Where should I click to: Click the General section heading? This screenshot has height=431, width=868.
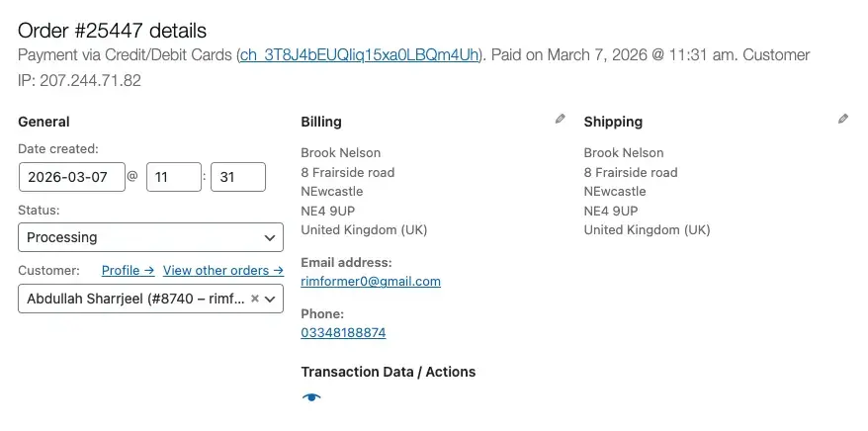pyautogui.click(x=43, y=122)
